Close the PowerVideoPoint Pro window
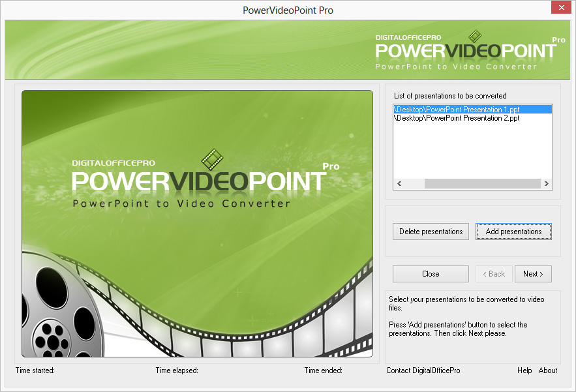The height and width of the screenshot is (392, 576). (x=561, y=7)
